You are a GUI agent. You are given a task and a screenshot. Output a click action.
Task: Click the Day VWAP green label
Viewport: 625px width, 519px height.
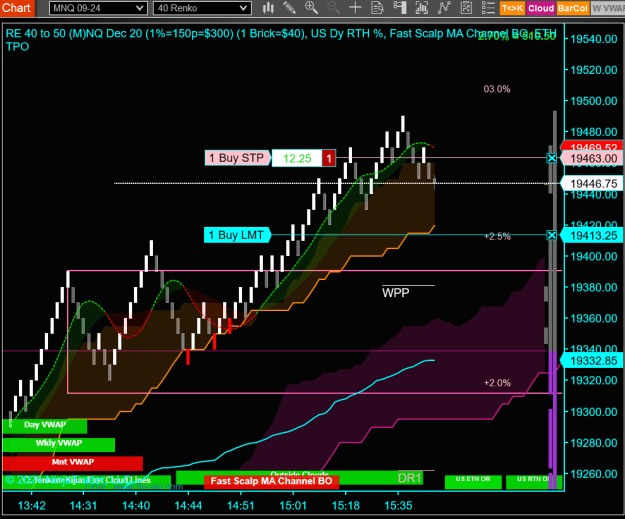(45, 425)
